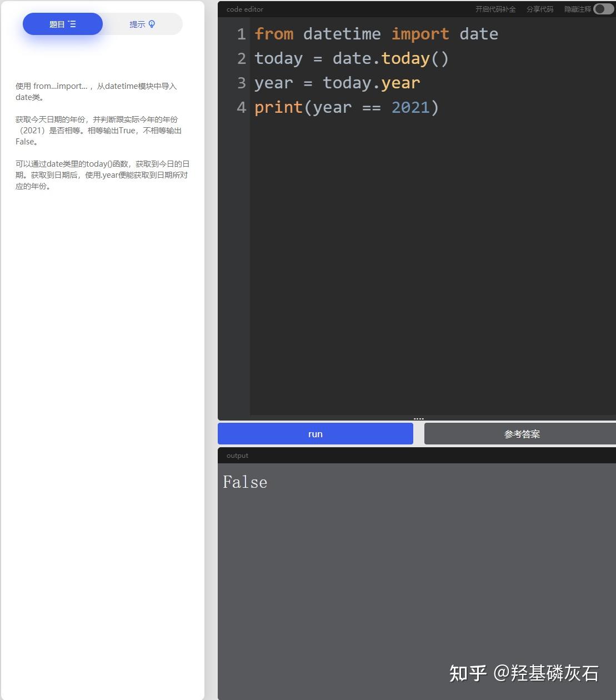Open the 参考答案 reference answer
The height and width of the screenshot is (700, 616).
pos(521,433)
